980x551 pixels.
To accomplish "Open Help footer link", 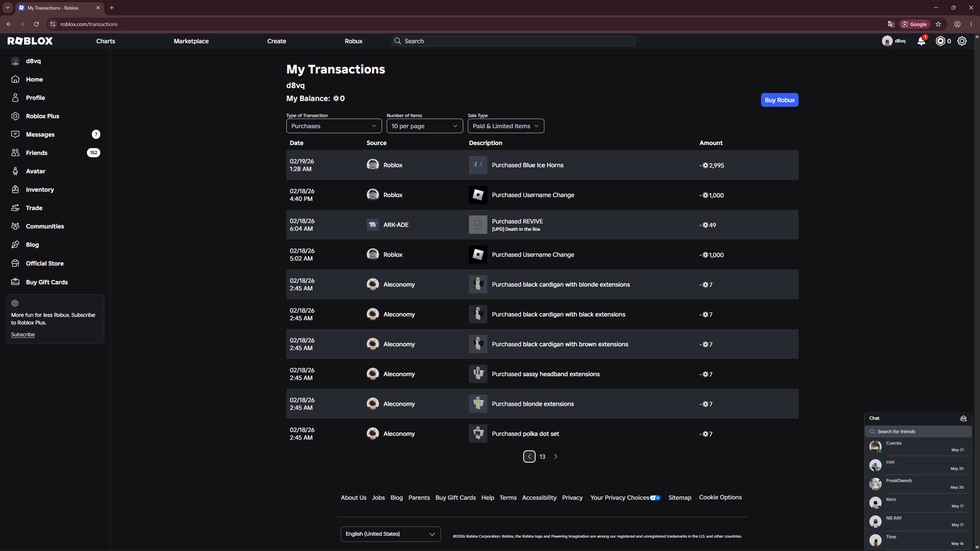I will point(488,497).
